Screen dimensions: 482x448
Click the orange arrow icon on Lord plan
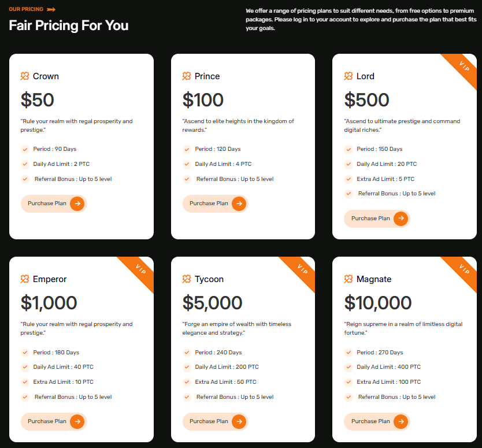pyautogui.click(x=401, y=219)
